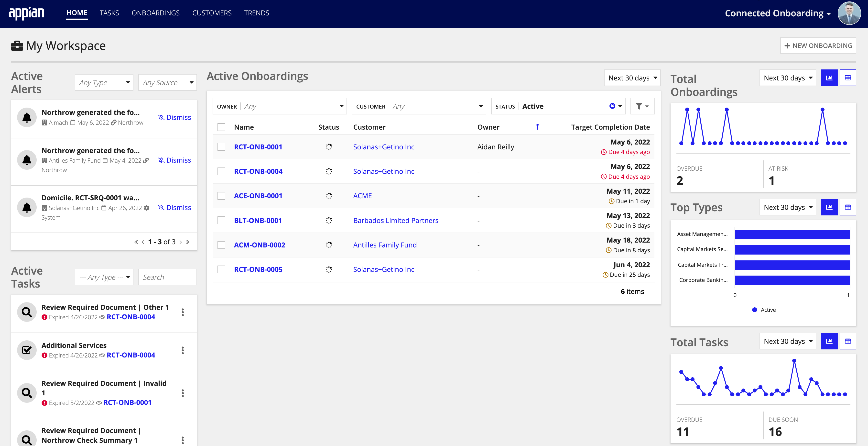868x446 pixels.
Task: Sort by Target Completion Date column
Action: click(610, 127)
